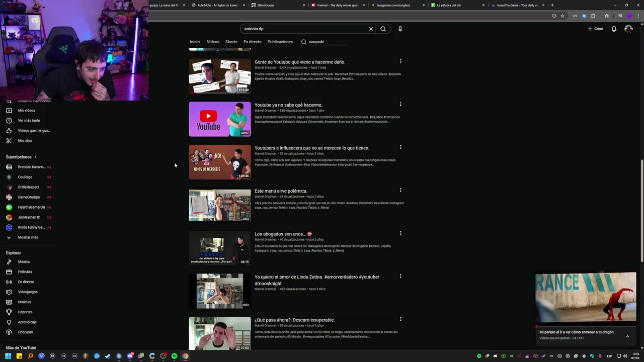Open 'Youtubers e influencers' video thumbnail
644x362 pixels.
(x=219, y=162)
